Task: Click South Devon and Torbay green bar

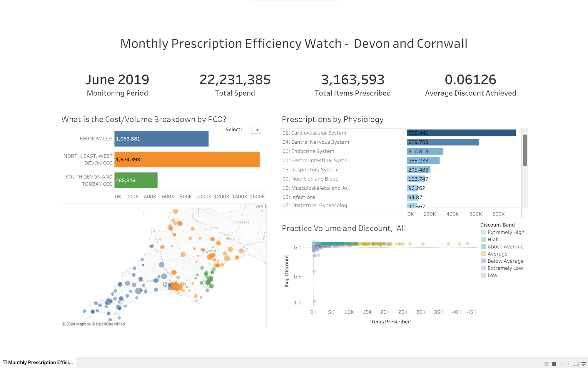Action: [x=136, y=180]
